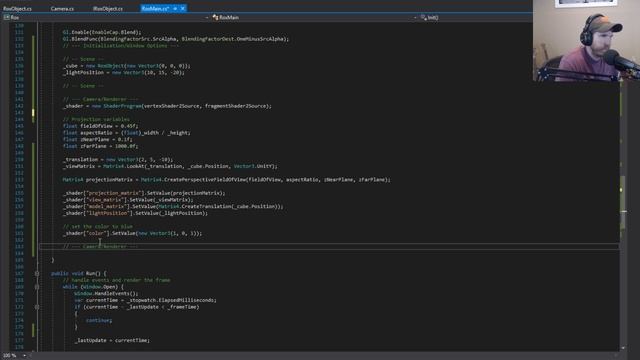Click the GL.BlendFunc line of code
The image size is (640, 360).
click(176, 39)
